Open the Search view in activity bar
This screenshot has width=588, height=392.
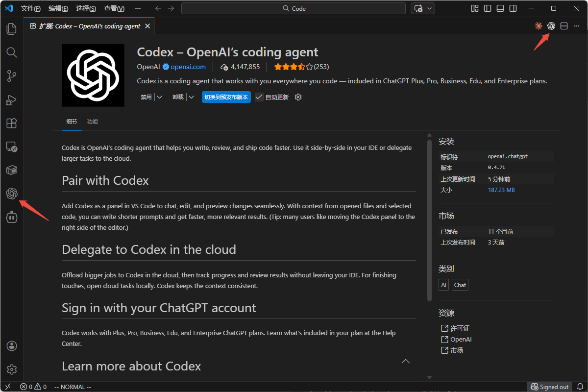11,52
